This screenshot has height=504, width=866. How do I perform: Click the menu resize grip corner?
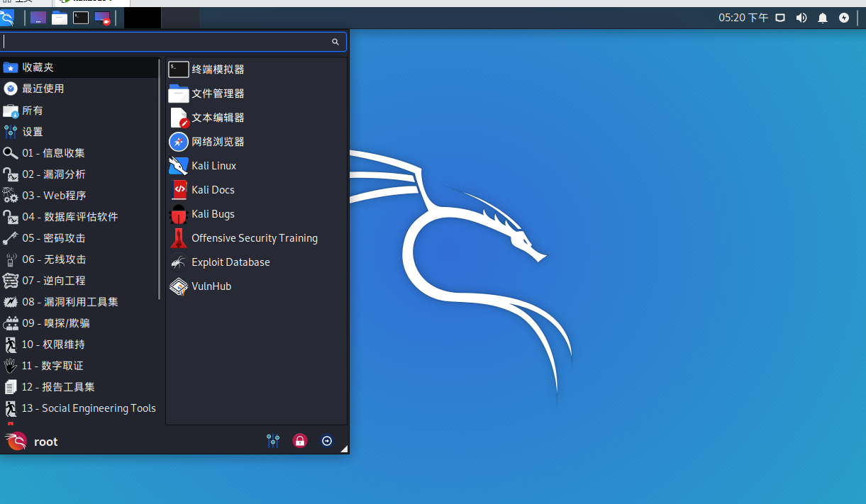coord(344,449)
